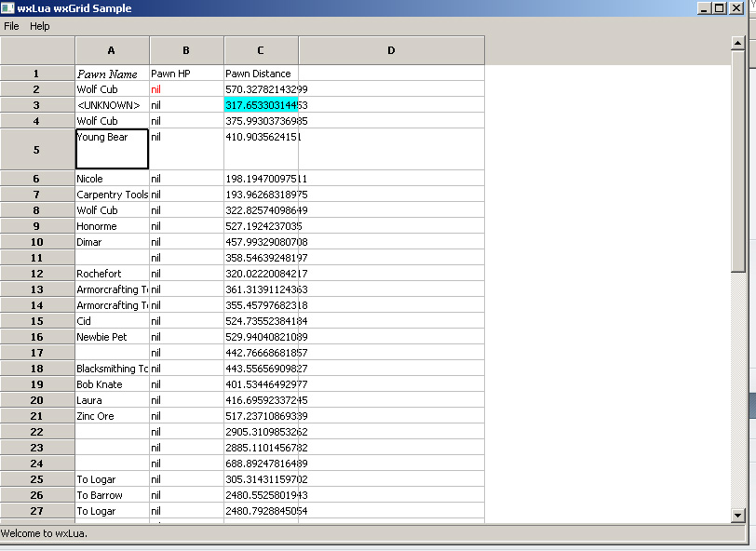Select column D header

coord(391,50)
